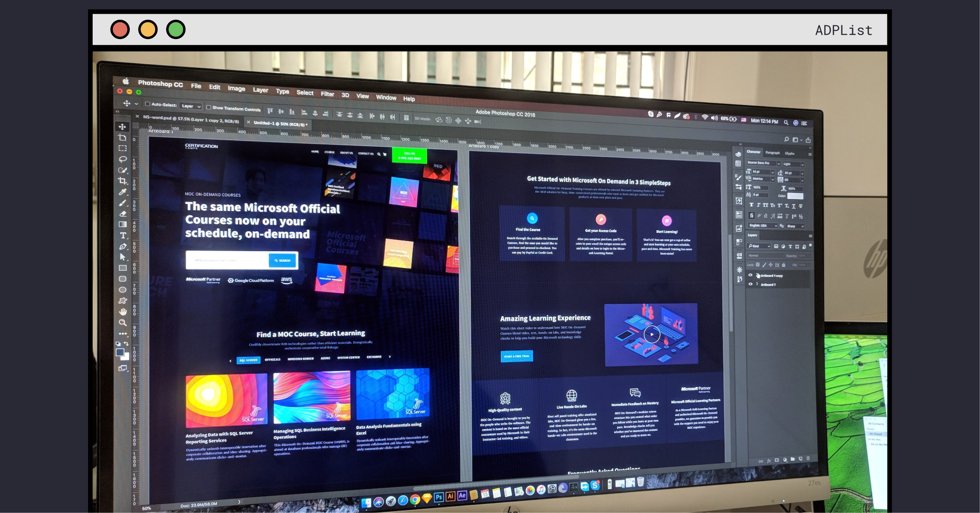
Task: Toggle the layer filter on/off switch
Action: pyautogui.click(x=810, y=246)
